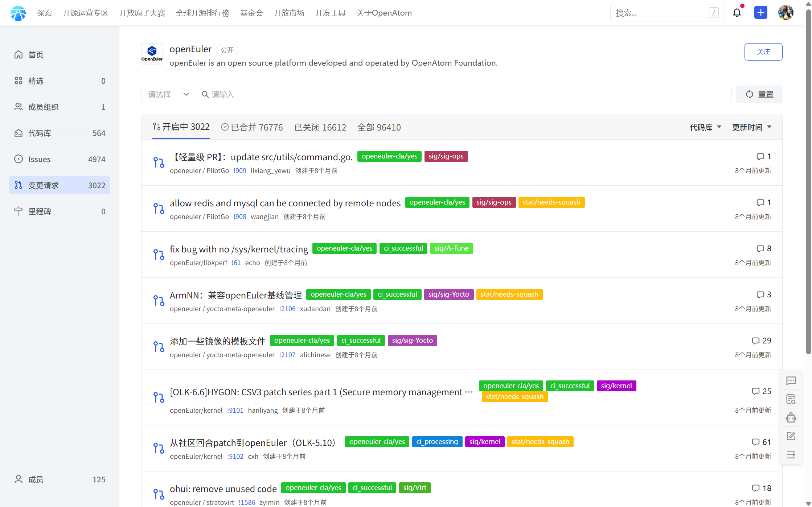Click the OpenAtom logo in the header
This screenshot has width=812, height=507.
tap(18, 13)
